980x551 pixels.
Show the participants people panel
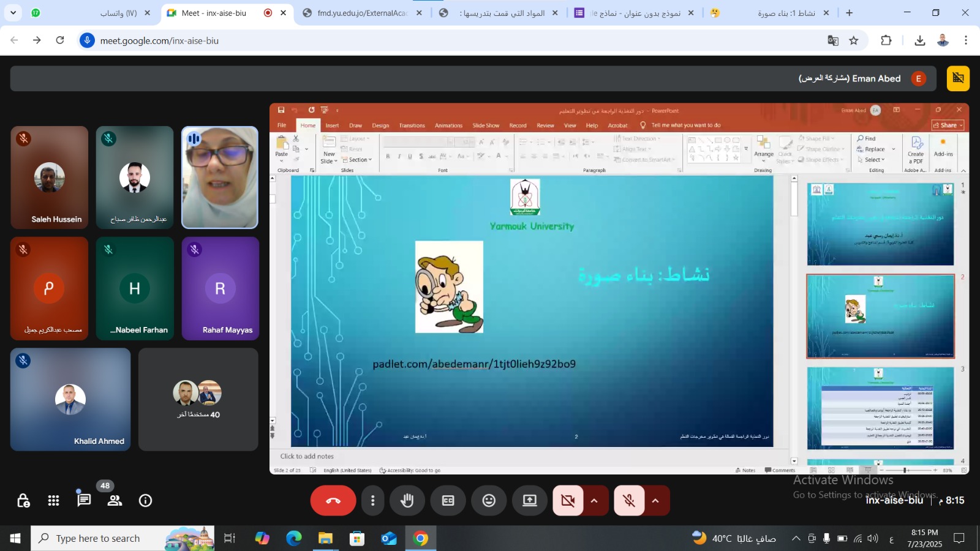(x=115, y=501)
